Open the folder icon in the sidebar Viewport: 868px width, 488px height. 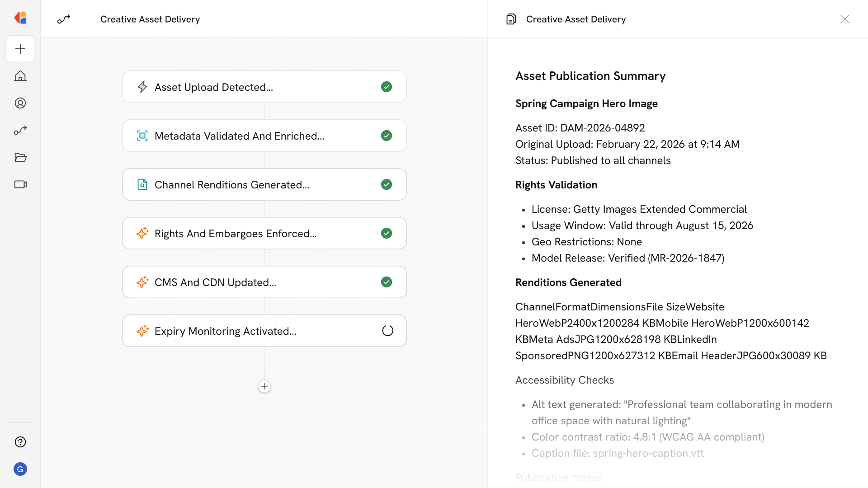pyautogui.click(x=20, y=157)
